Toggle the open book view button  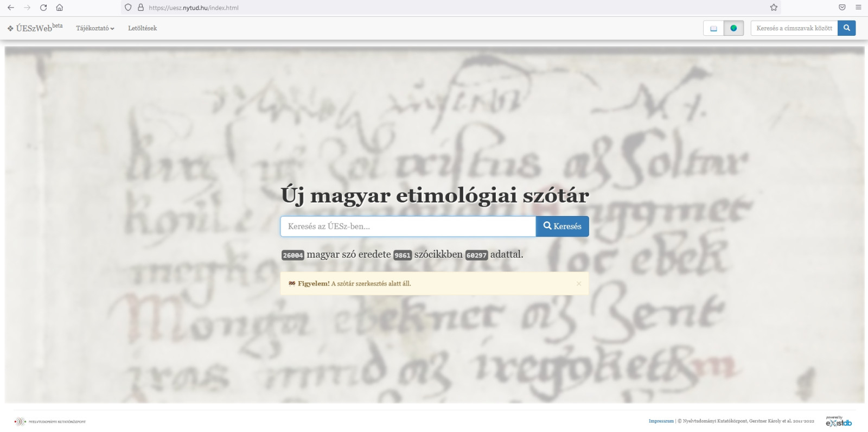click(x=713, y=28)
